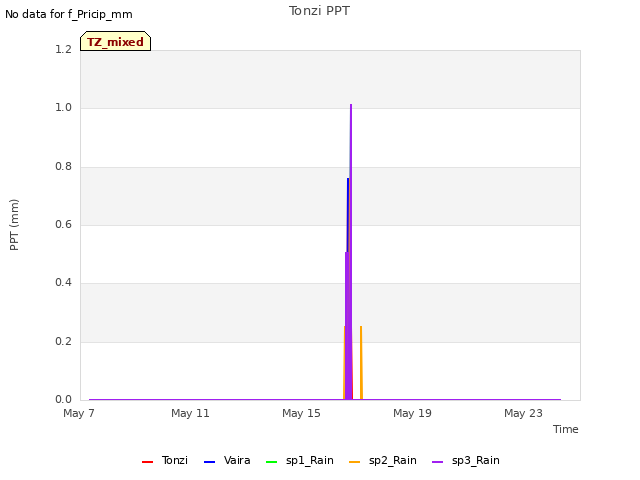
Task: Click the May 15 x-axis label
Action: click(301, 413)
